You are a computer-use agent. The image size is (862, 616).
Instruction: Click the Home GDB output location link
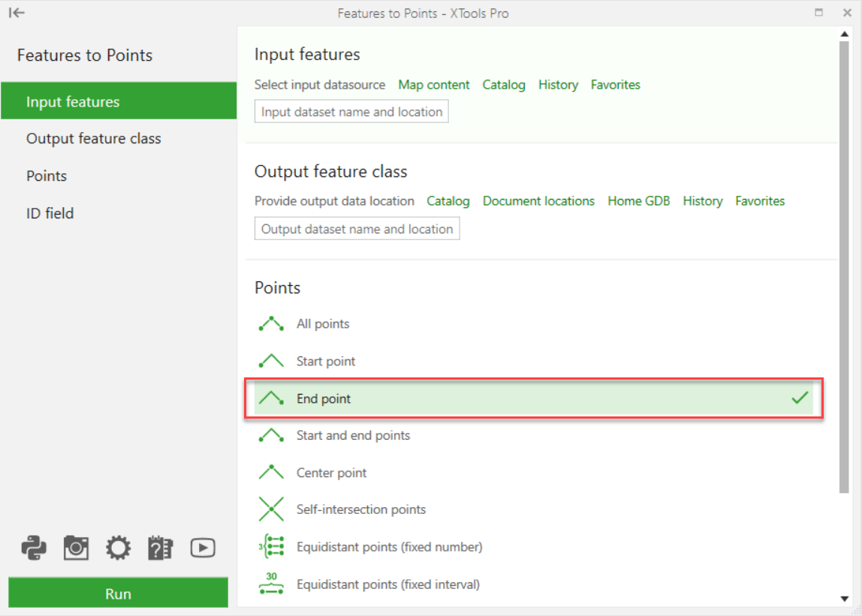(638, 201)
